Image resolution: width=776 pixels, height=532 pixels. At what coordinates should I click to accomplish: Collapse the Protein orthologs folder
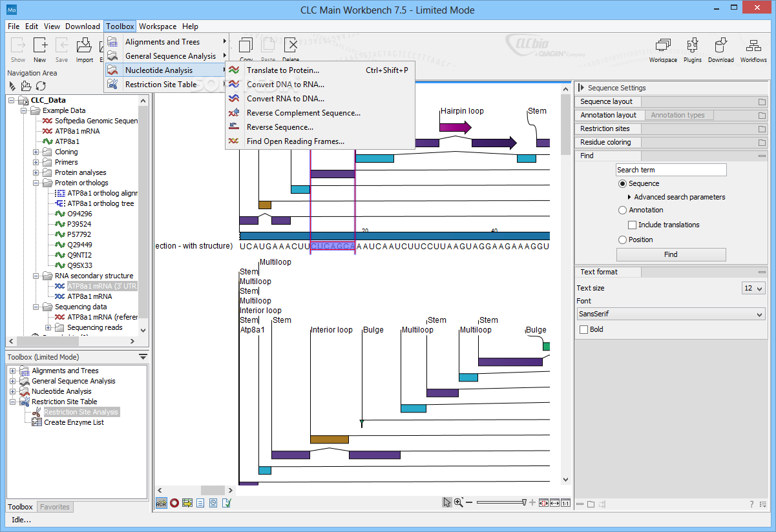point(37,183)
